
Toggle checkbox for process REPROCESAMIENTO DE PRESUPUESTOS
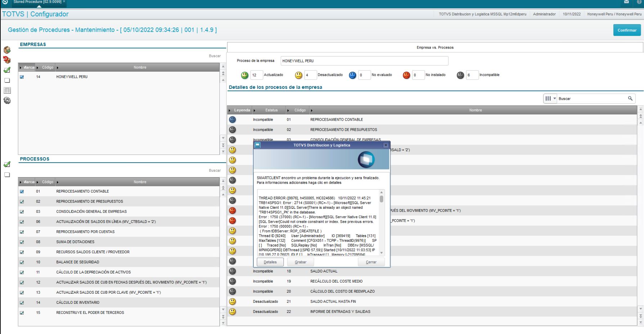pyautogui.click(x=22, y=202)
